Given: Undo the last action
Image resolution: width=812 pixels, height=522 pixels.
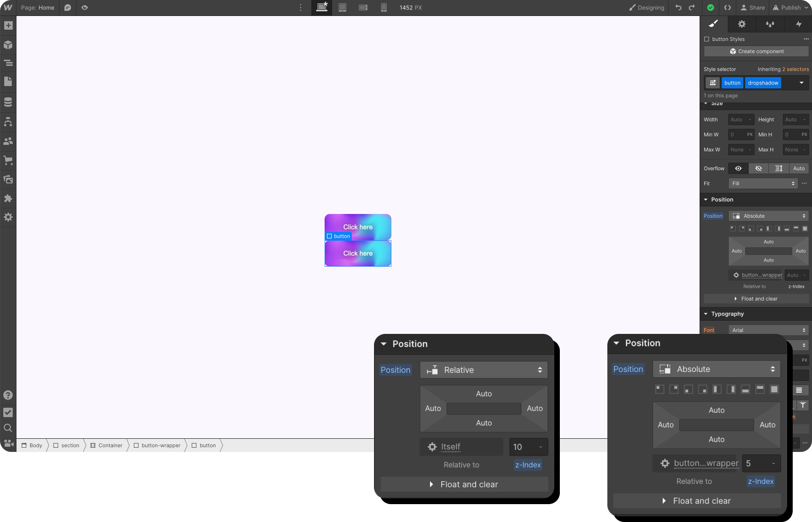Looking at the screenshot, I should click(x=678, y=8).
